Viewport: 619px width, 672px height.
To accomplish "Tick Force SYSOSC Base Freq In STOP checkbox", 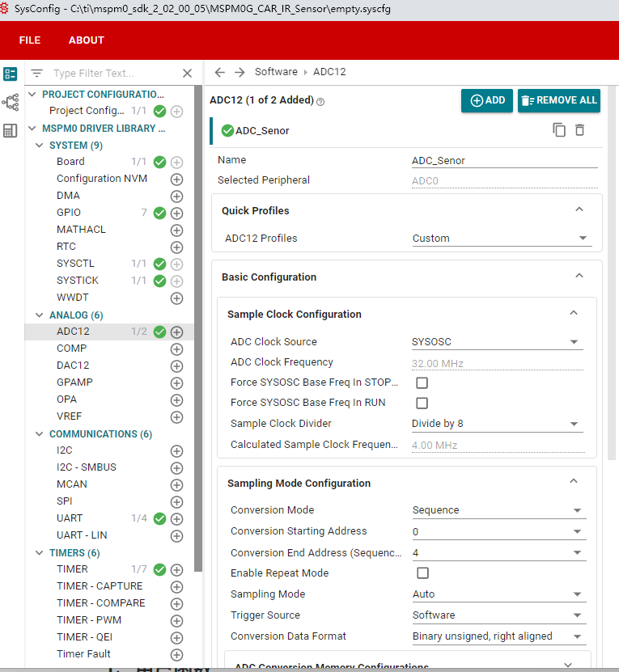I will [x=422, y=382].
